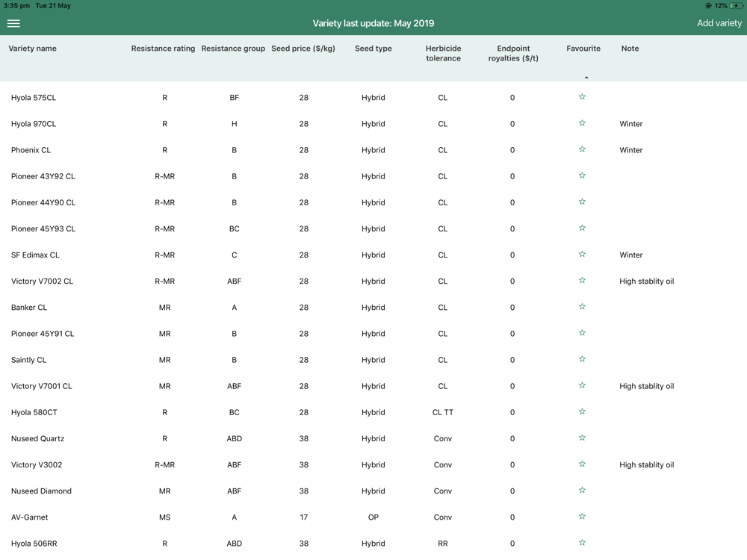Click Variety last update title

(x=373, y=23)
